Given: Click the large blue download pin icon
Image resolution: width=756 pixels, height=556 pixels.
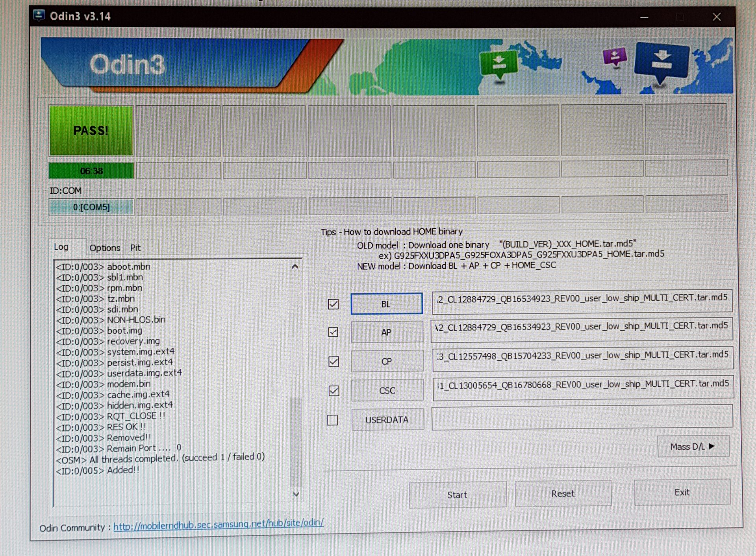Looking at the screenshot, I should point(661,64).
